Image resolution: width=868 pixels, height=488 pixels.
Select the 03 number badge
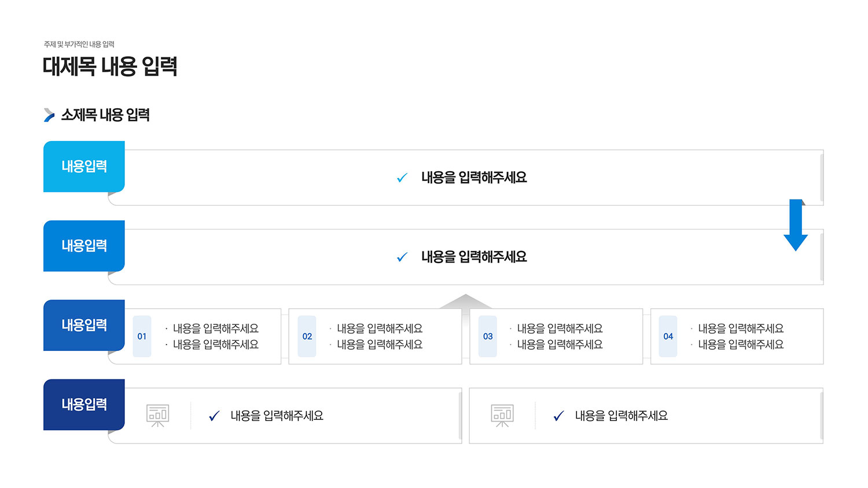(488, 337)
